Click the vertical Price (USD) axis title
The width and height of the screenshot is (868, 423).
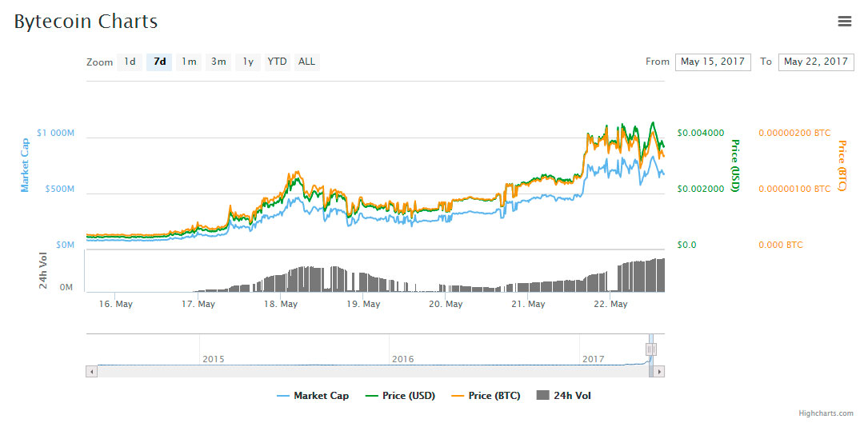tap(735, 166)
